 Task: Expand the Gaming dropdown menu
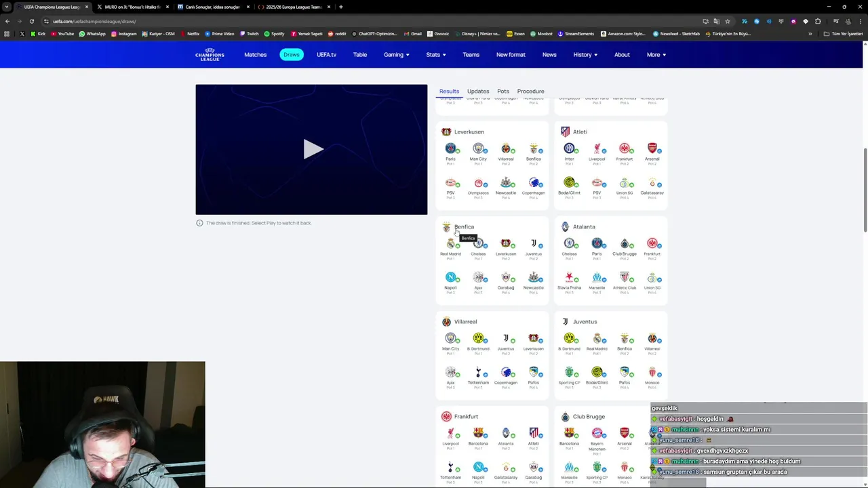[396, 54]
